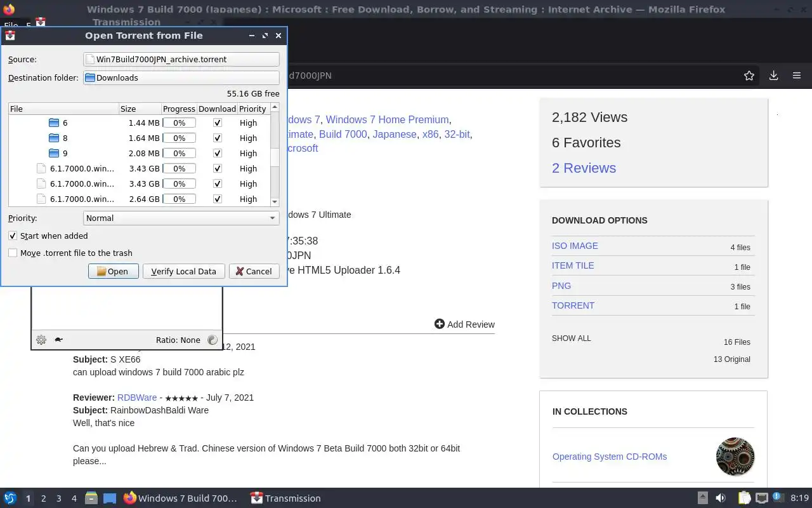Open the removable media tray icon

click(703, 498)
